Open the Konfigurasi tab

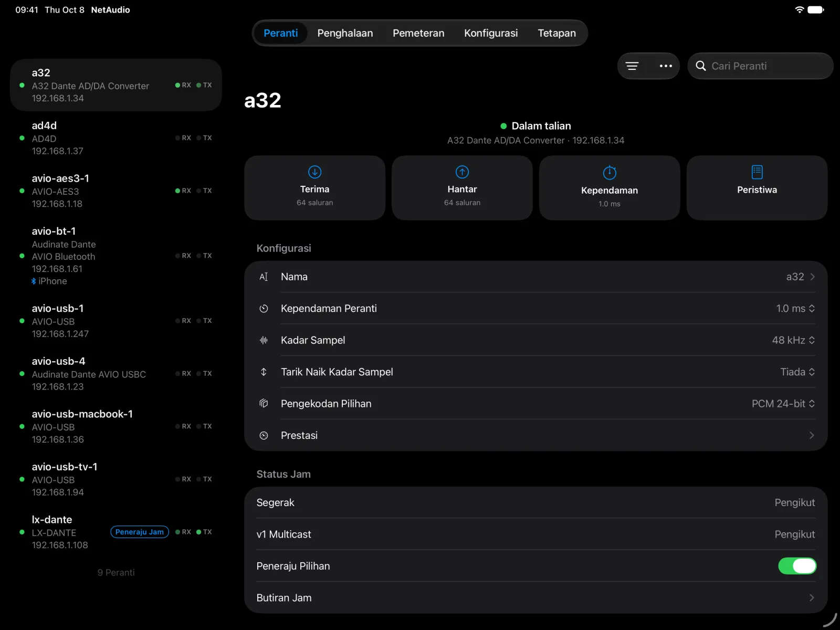(491, 33)
